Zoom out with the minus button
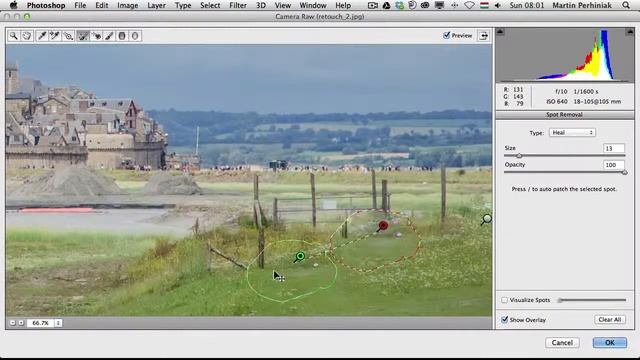 [13, 323]
